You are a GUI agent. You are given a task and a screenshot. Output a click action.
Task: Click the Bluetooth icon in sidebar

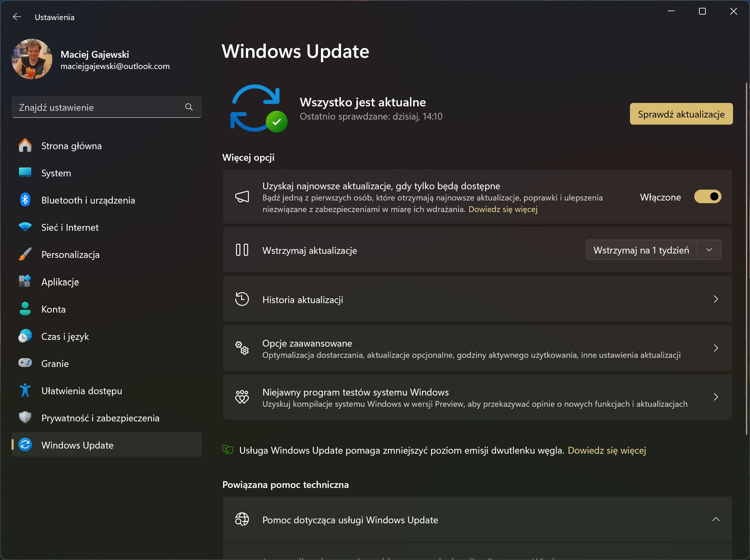pyautogui.click(x=25, y=200)
